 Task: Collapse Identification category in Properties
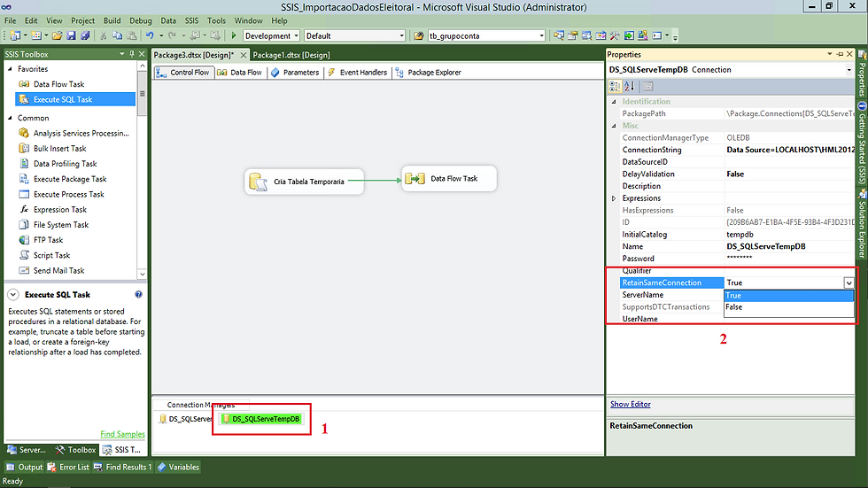[x=613, y=101]
